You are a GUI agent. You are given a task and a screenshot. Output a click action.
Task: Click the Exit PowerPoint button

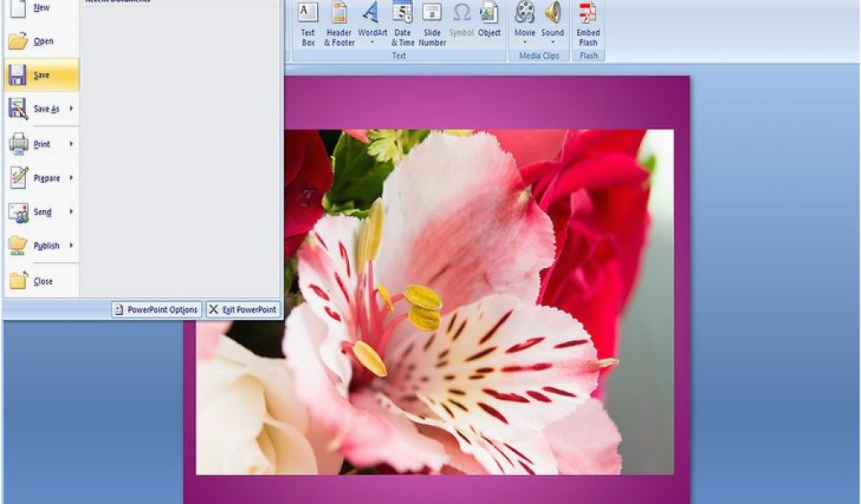tap(243, 310)
